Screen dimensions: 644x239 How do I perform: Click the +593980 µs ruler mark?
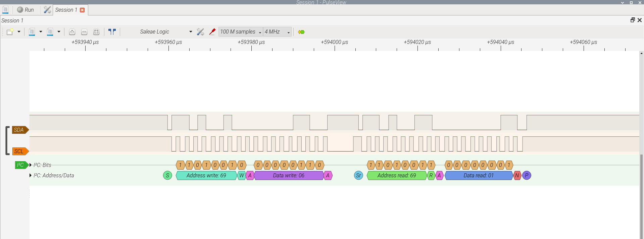pos(251,42)
